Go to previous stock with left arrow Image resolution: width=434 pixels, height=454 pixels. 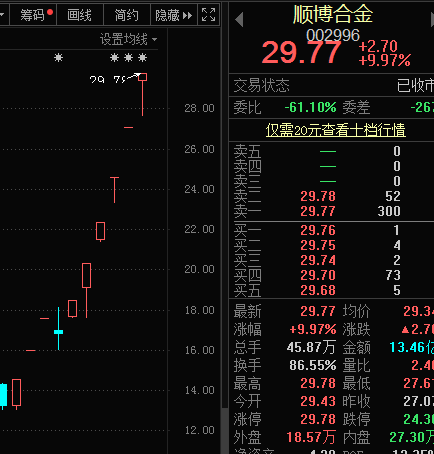(239, 20)
